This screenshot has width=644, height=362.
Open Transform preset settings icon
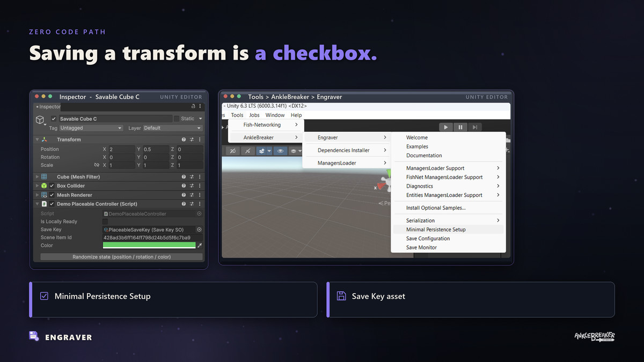(x=192, y=139)
